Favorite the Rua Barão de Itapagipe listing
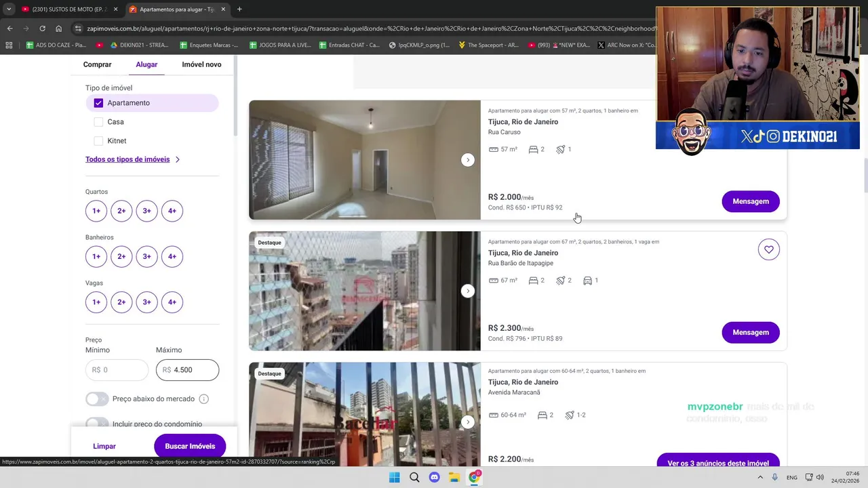Image resolution: width=868 pixels, height=488 pixels. pos(768,249)
